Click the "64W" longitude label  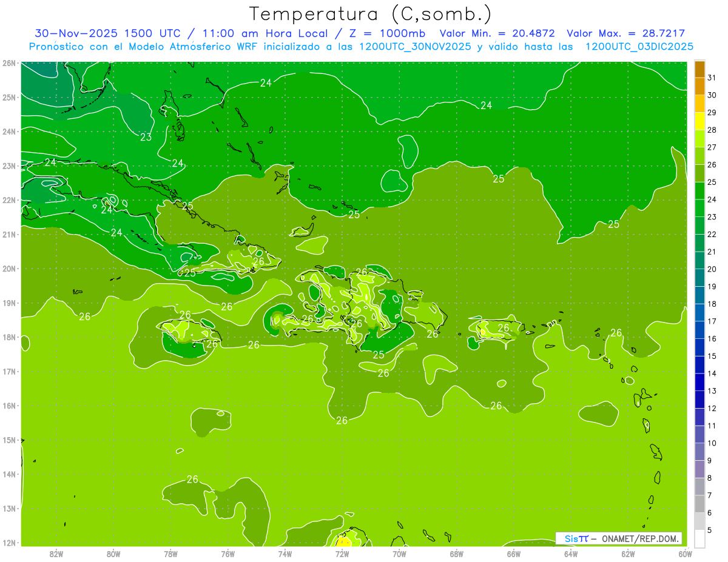coord(571,554)
